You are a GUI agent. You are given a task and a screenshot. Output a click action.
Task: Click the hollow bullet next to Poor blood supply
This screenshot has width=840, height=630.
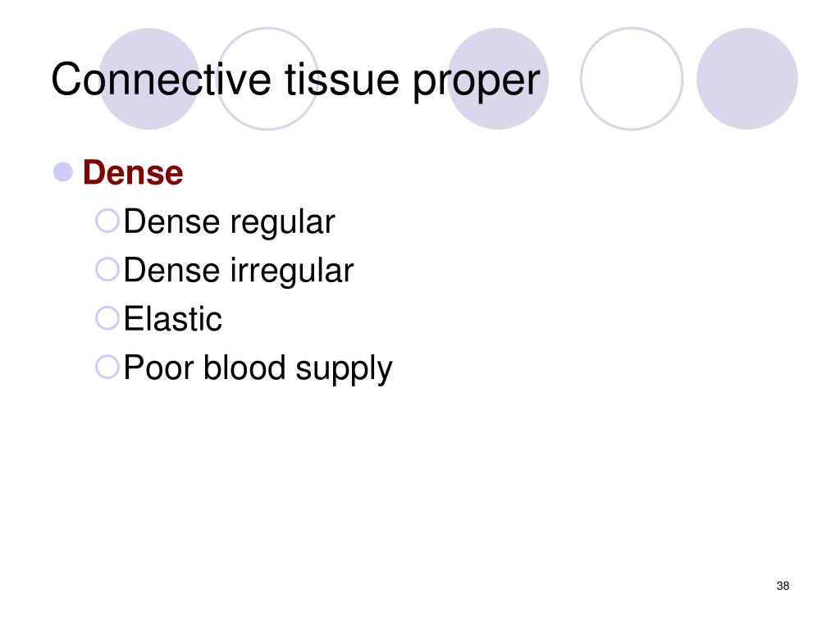107,367
